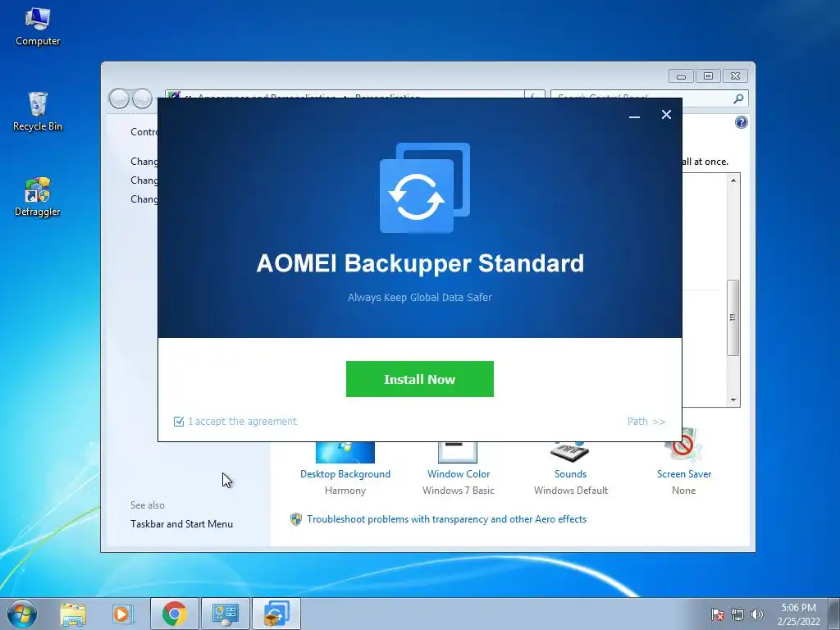Open the 'I accept the agreement' text link
This screenshot has width=840, height=630.
(x=243, y=422)
